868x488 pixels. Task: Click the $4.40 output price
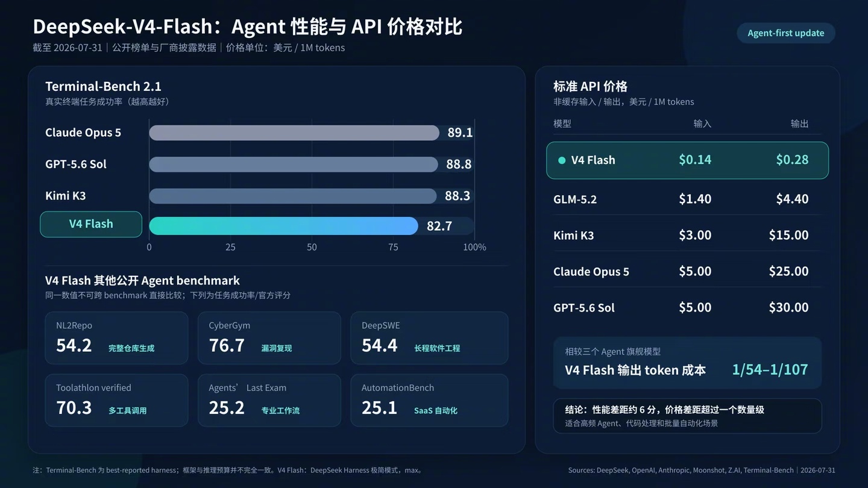[x=792, y=199]
